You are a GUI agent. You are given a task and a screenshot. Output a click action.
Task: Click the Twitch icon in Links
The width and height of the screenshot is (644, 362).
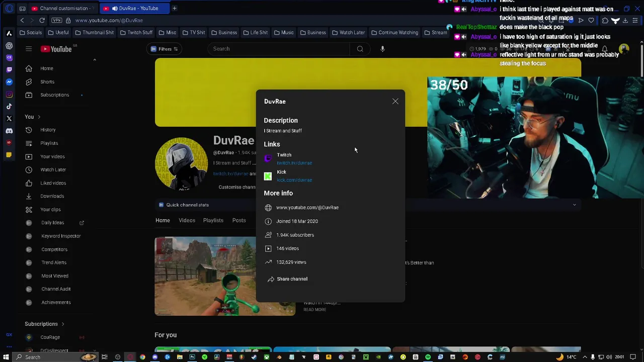click(268, 159)
